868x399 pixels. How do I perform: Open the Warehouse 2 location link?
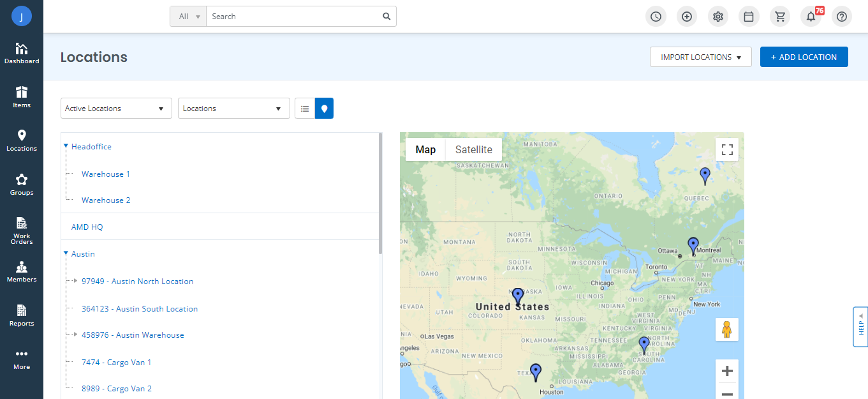[x=106, y=200]
